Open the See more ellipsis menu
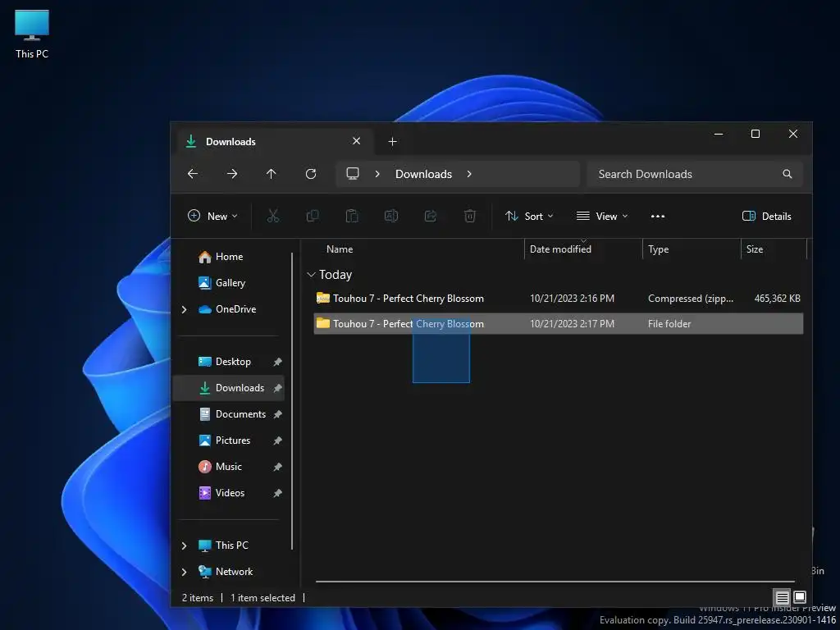This screenshot has width=840, height=630. tap(658, 216)
